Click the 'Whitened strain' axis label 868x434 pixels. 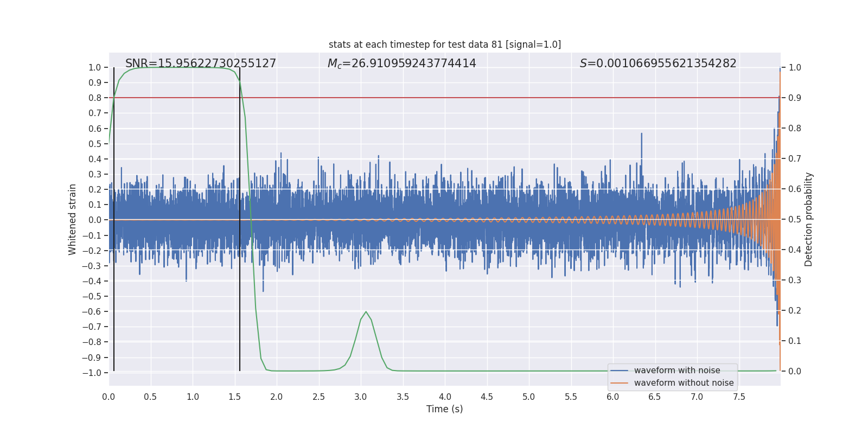click(x=72, y=220)
